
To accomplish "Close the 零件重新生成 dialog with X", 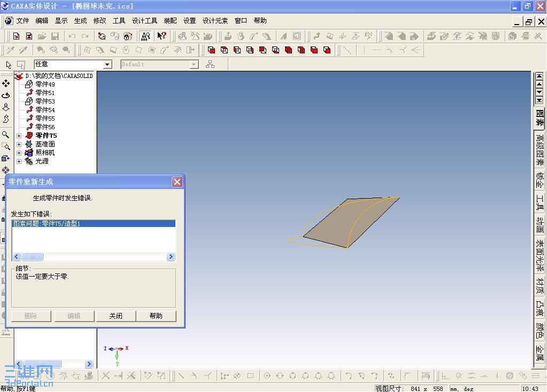I will (x=177, y=182).
